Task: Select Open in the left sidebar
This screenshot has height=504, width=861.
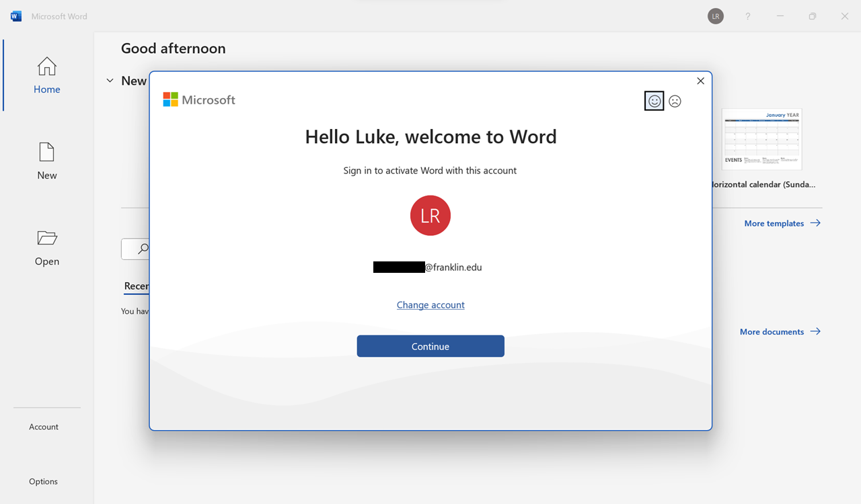Action: pos(47,247)
